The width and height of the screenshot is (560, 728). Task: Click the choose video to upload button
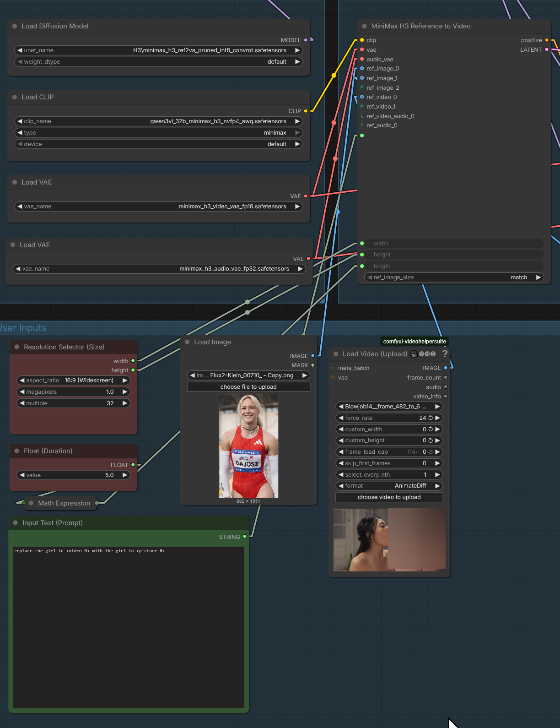tap(389, 497)
